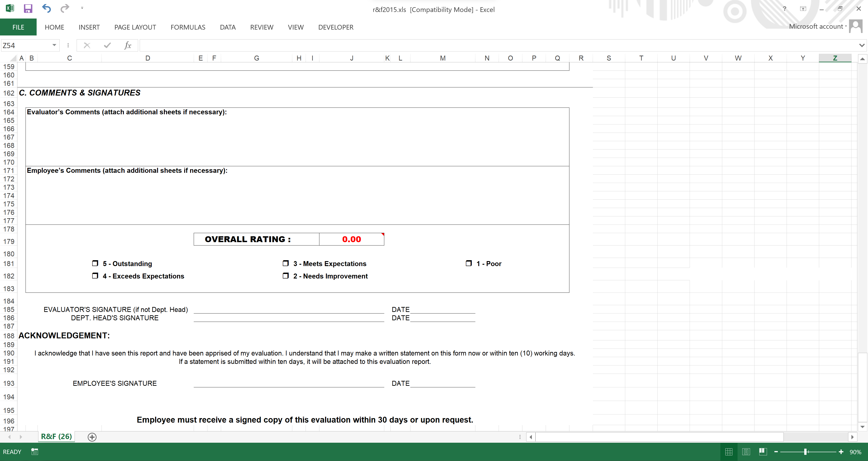Open the FORMULAS ribbon tab

(188, 27)
